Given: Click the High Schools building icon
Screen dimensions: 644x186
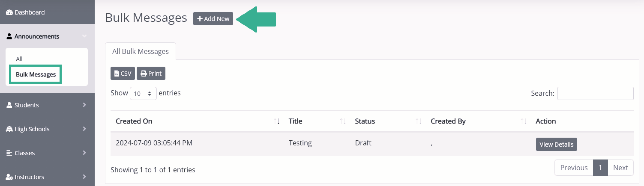Looking at the screenshot, I should pos(9,129).
